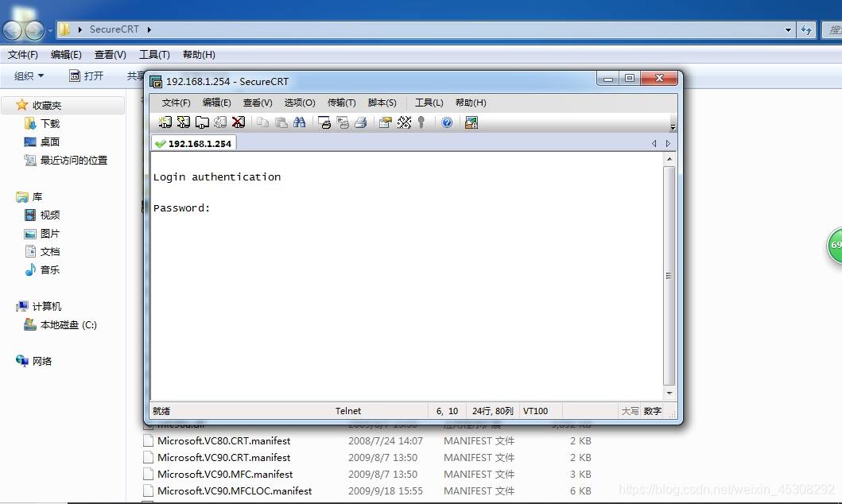Click the grayed Reconnect icon
This screenshot has width=842, height=504.
tap(220, 122)
